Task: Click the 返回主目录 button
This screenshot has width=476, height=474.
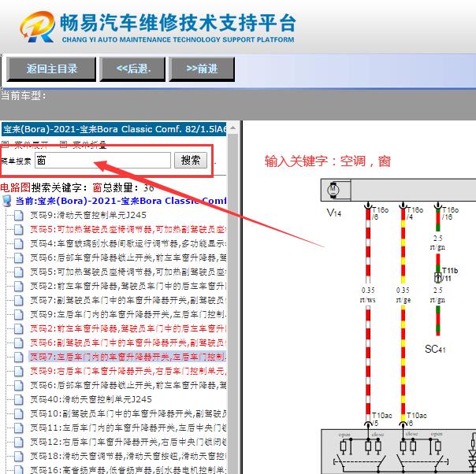Action: pos(51,69)
